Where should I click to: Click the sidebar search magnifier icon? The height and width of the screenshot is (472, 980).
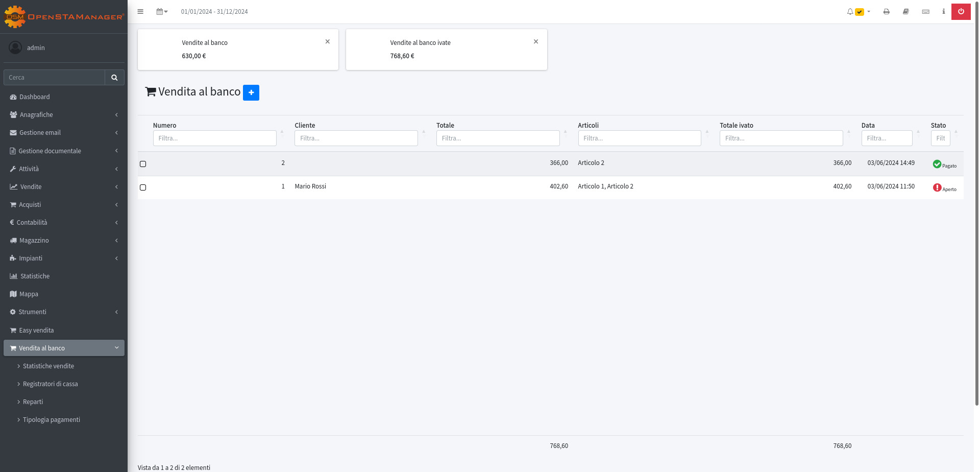pos(114,78)
